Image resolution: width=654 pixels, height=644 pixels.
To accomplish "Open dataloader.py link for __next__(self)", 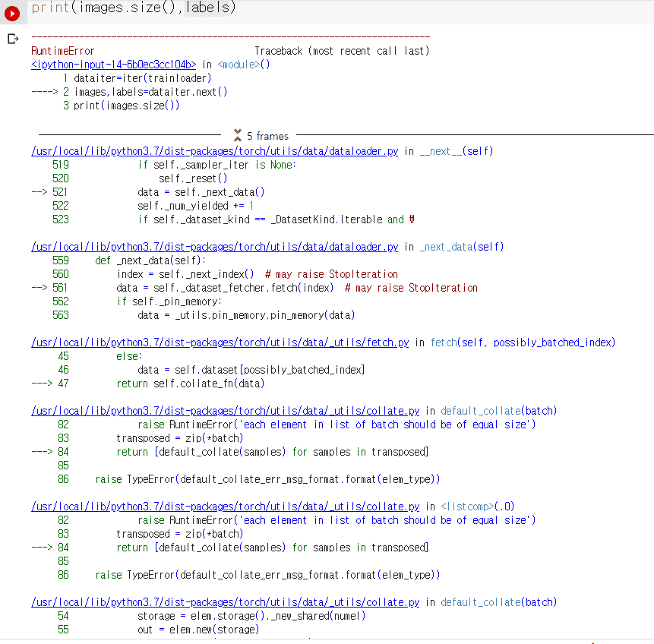I will pos(215,151).
